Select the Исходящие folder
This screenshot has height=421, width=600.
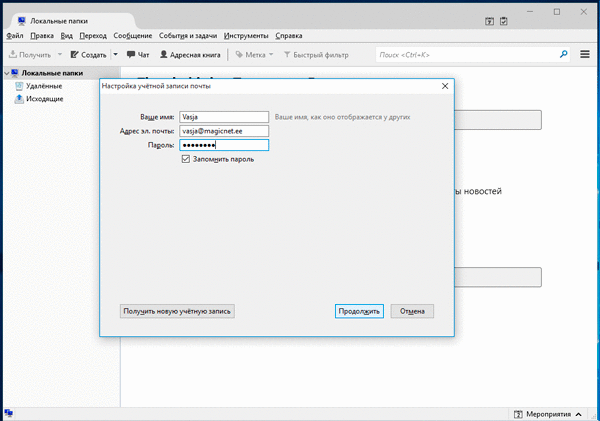44,99
